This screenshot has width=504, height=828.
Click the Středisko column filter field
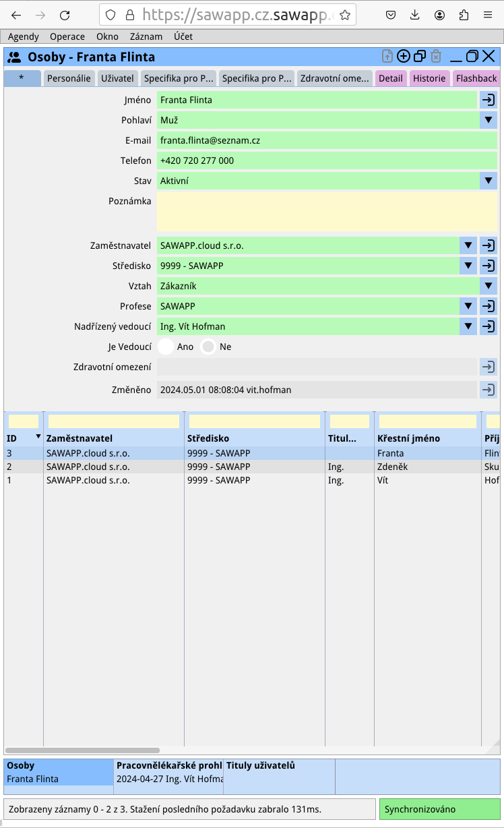255,421
